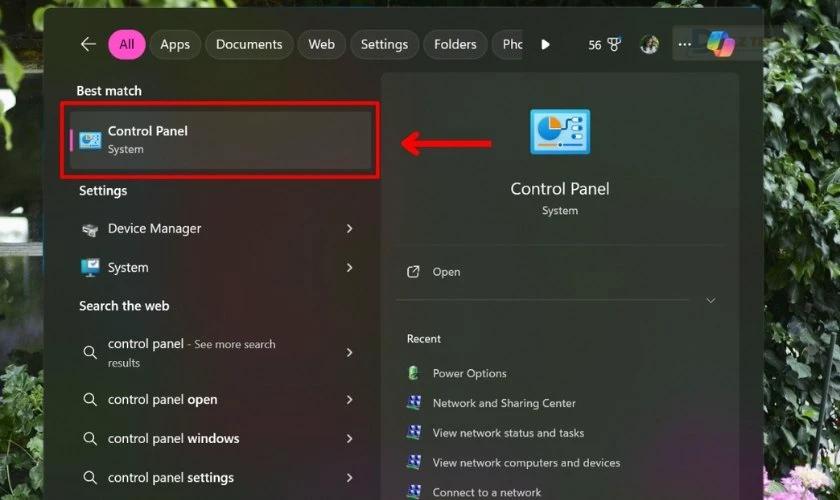Open recent 'View network status and tasks'
Screen dimensions: 840x500
coord(508,433)
